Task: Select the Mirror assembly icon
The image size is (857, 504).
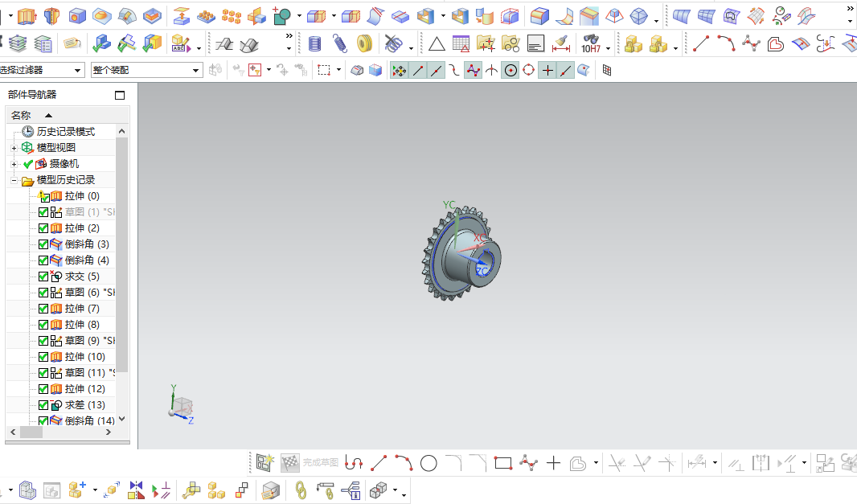Action: [136, 490]
